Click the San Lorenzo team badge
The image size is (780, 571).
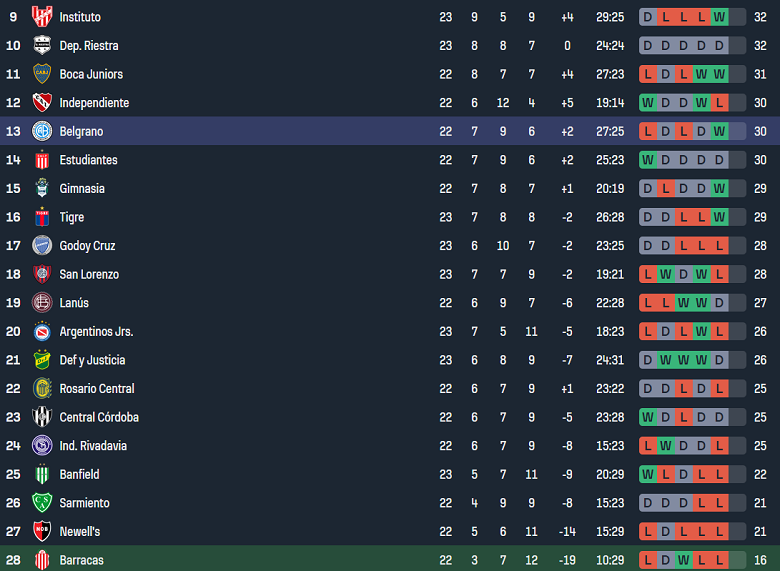coord(42,274)
